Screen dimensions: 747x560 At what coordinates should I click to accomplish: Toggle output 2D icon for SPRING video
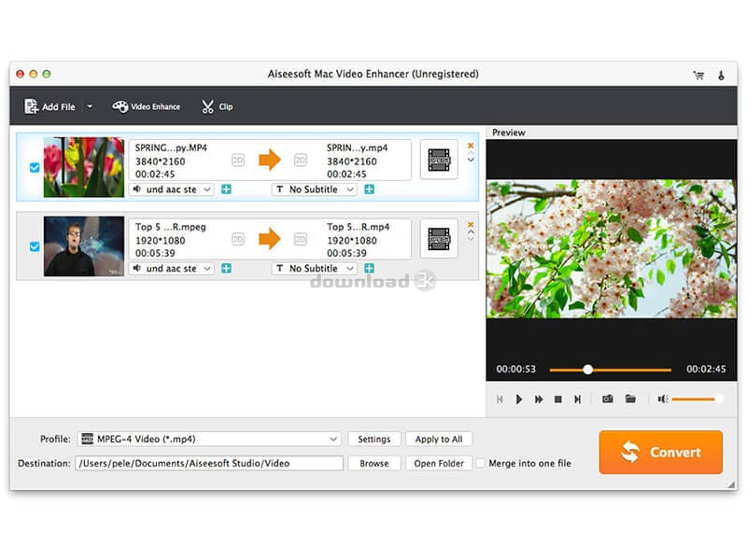(300, 160)
